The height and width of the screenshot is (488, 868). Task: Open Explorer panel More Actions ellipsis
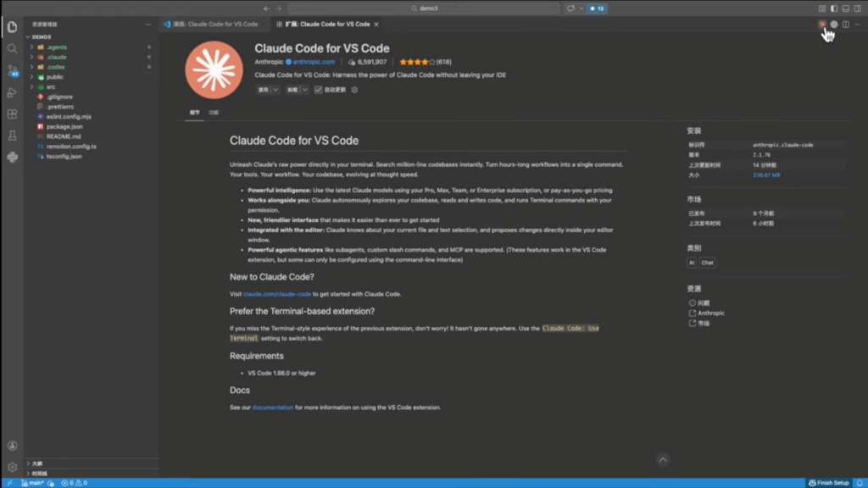coord(147,25)
